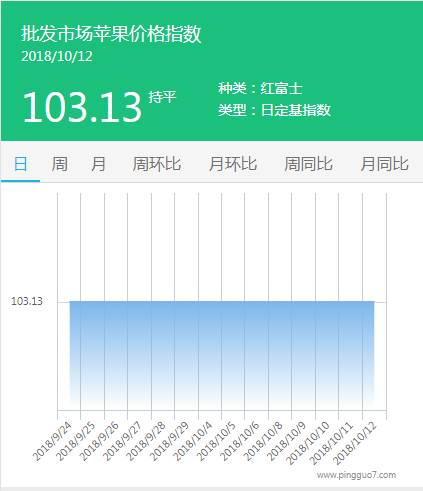Click the y-axis label 103.13
Viewport: 423px width, 491px height.
27,301
